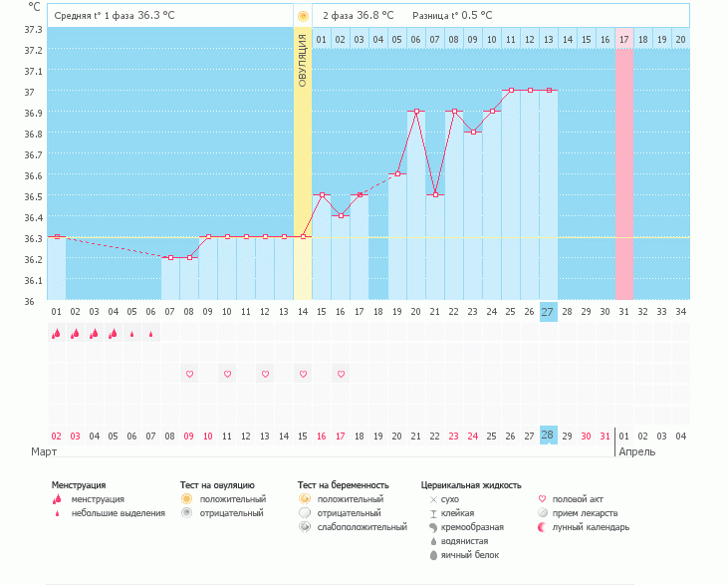
Task: Click the heart icon under cycle day 12
Action: pos(265,374)
